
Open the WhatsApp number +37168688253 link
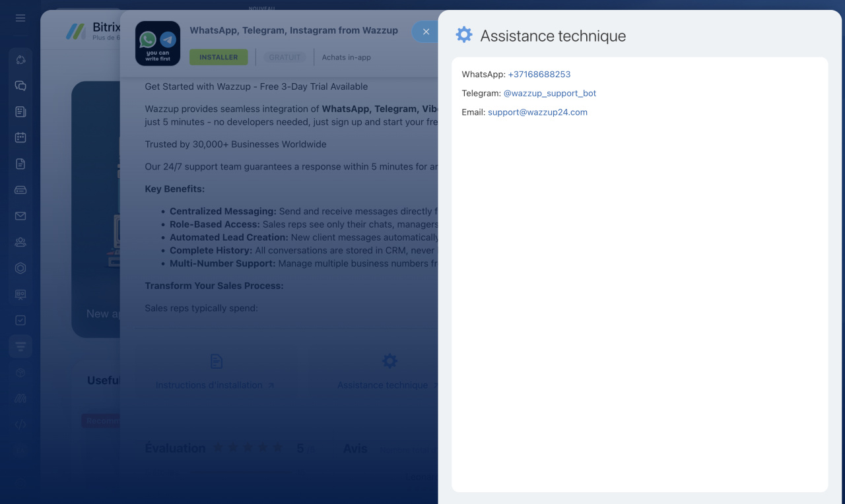click(539, 75)
